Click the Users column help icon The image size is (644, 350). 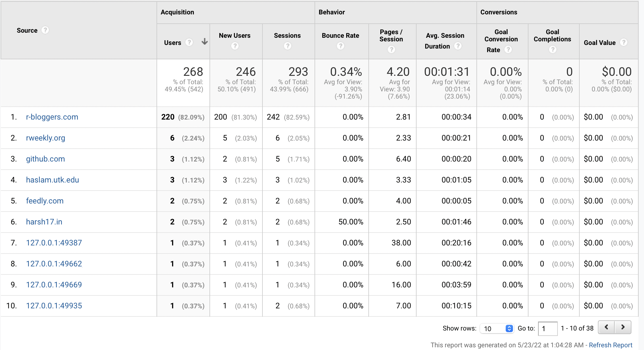point(189,43)
